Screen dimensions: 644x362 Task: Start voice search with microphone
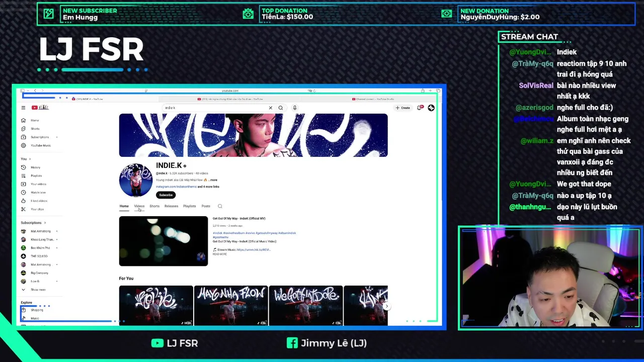(295, 108)
